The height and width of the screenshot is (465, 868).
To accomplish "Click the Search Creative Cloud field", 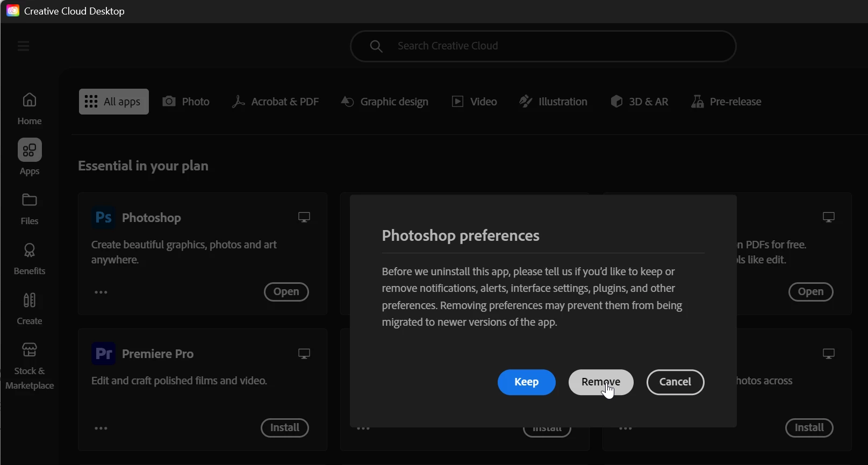I will click(543, 46).
